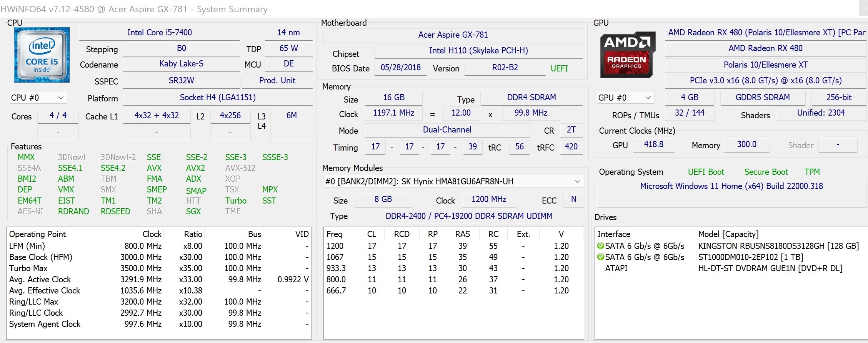Viewport: 868px width, 343px height.
Task: Click the green check icon beside the KINGSTON drive
Action: tap(600, 246)
